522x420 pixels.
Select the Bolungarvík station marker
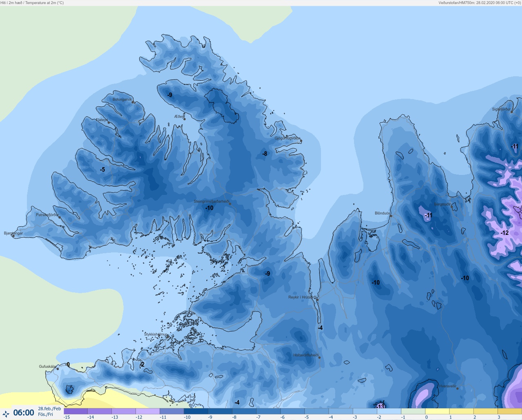pos(133,102)
